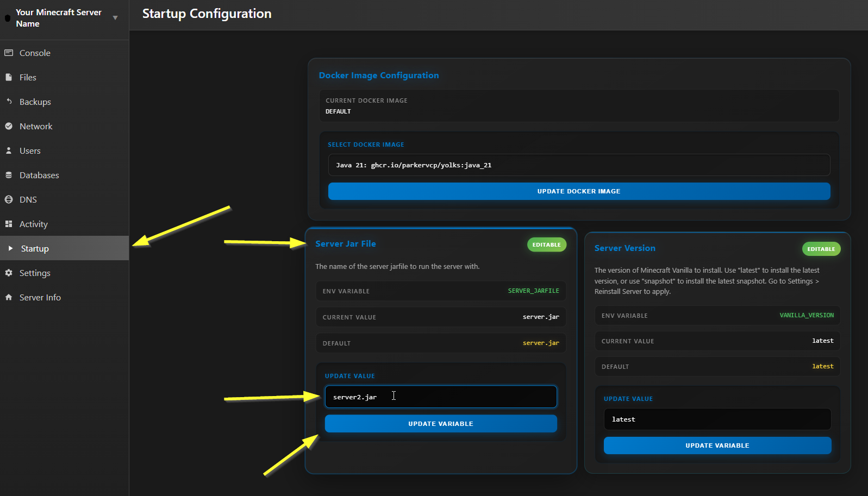The width and height of the screenshot is (868, 496).
Task: Open Server Info page
Action: click(x=64, y=297)
